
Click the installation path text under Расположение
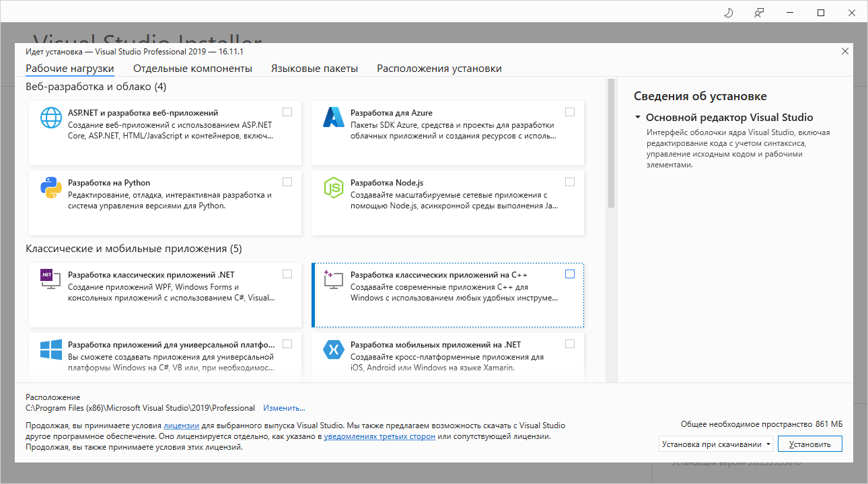140,408
